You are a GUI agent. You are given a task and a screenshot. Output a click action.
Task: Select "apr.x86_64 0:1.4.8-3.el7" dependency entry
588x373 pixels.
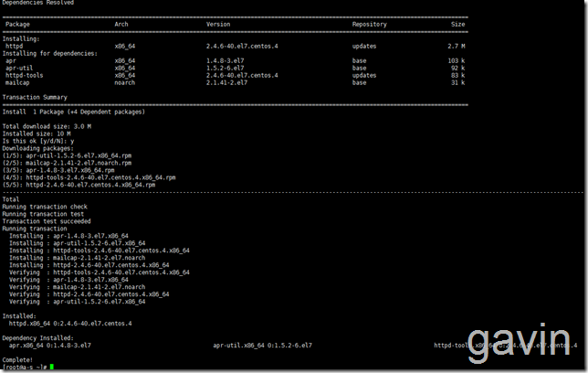(x=50, y=346)
